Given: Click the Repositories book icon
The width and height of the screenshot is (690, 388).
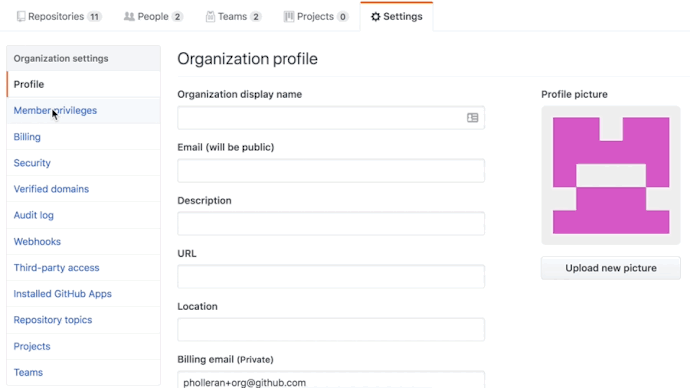Looking at the screenshot, I should [21, 17].
